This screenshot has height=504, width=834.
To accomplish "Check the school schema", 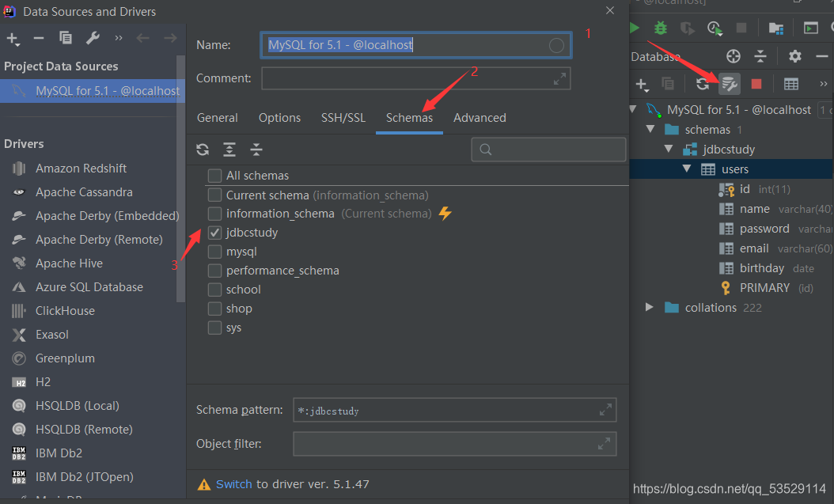I will tap(215, 290).
